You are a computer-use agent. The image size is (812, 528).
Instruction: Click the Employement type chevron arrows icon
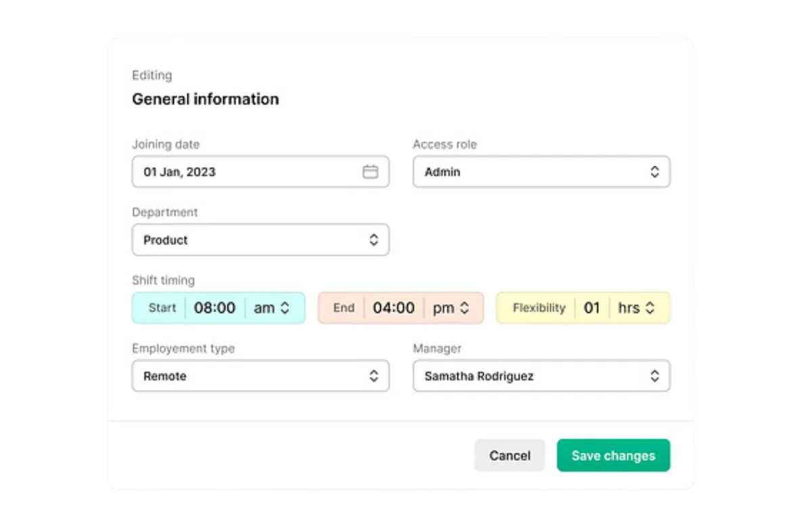(374, 376)
